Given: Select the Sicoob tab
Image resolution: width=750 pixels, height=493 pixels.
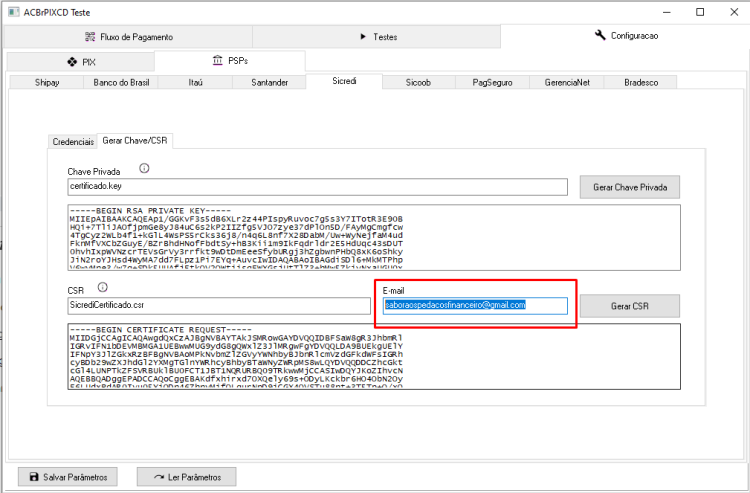Looking at the screenshot, I should pyautogui.click(x=418, y=82).
